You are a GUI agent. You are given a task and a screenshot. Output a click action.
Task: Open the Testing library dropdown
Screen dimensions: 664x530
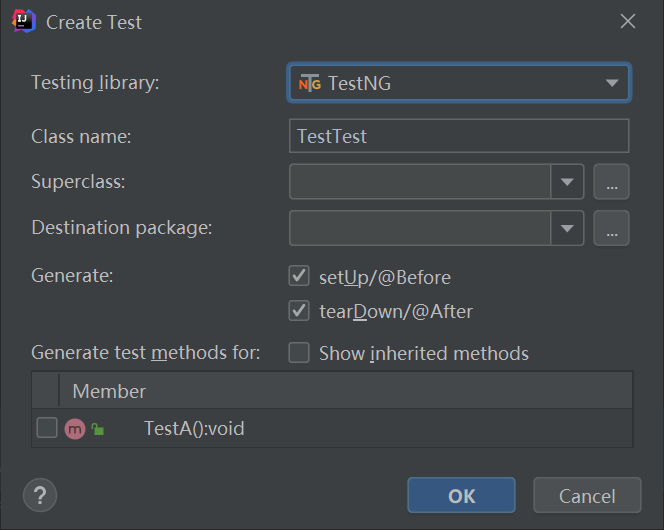point(459,83)
